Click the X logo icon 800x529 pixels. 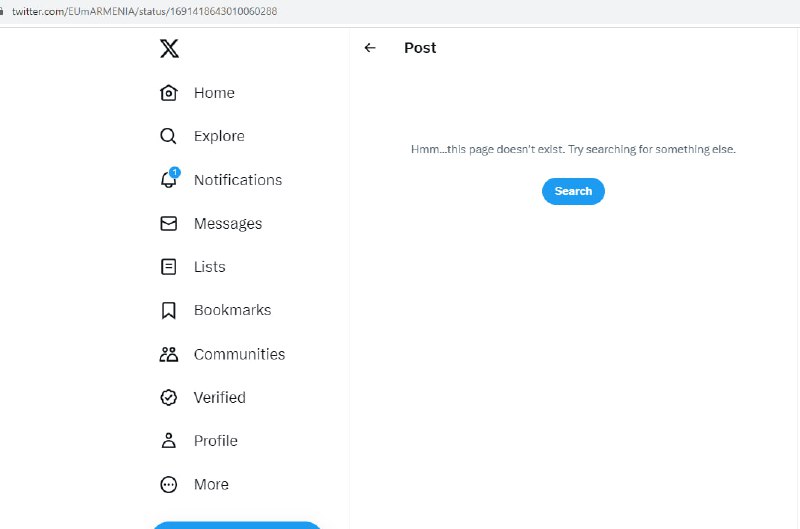(x=169, y=48)
